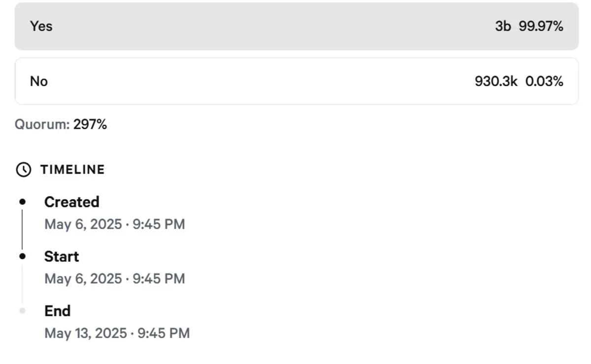
Task: Click the Start label in timeline
Action: [x=62, y=256]
